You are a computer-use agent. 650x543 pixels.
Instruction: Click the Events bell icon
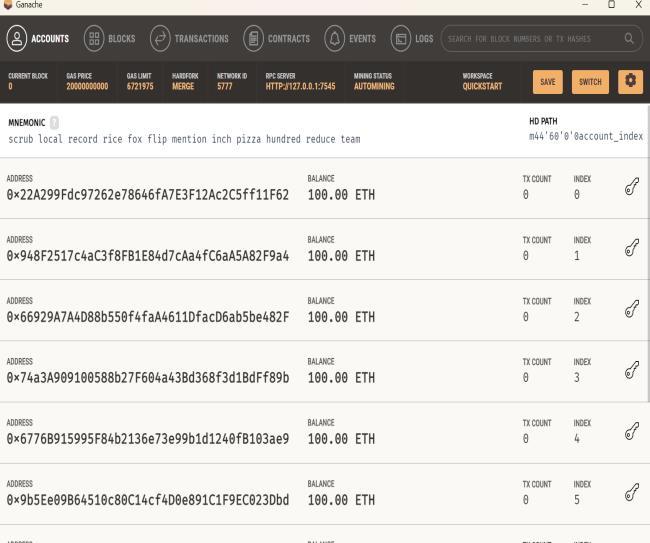(x=335, y=39)
